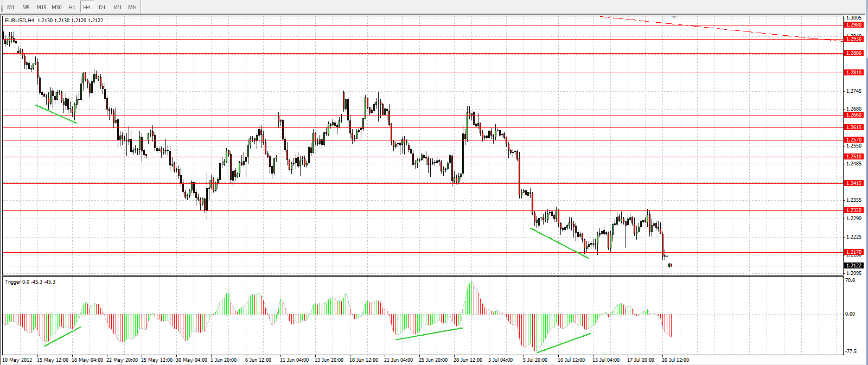Click the 13 Jul 04:00 date label

[x=606, y=360]
